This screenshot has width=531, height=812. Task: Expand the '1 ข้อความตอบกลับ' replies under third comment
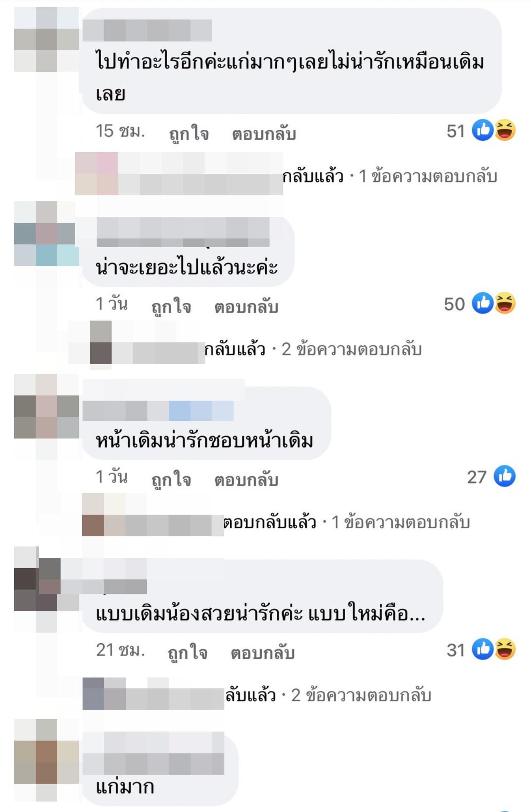[x=401, y=522]
